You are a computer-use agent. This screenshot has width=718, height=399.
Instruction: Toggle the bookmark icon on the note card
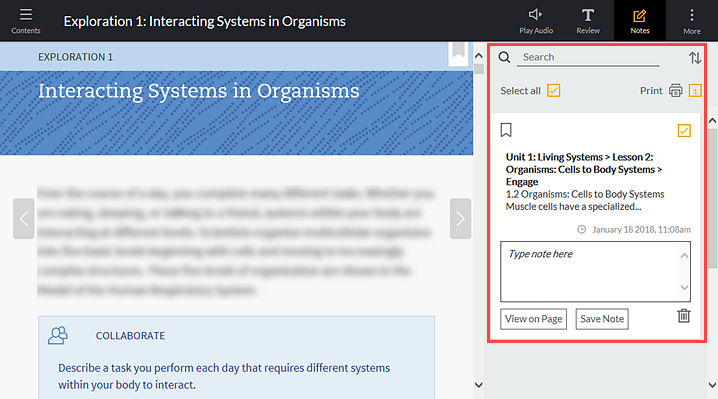pos(506,130)
